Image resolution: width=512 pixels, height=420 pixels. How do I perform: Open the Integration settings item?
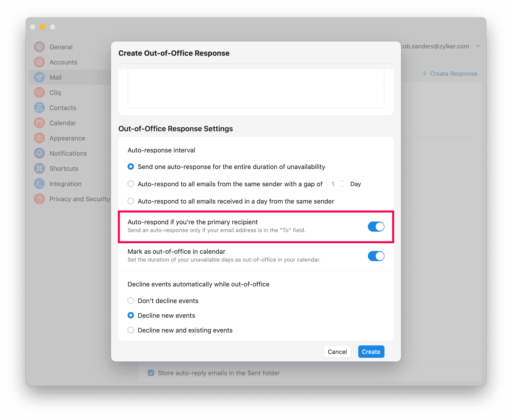[65, 184]
